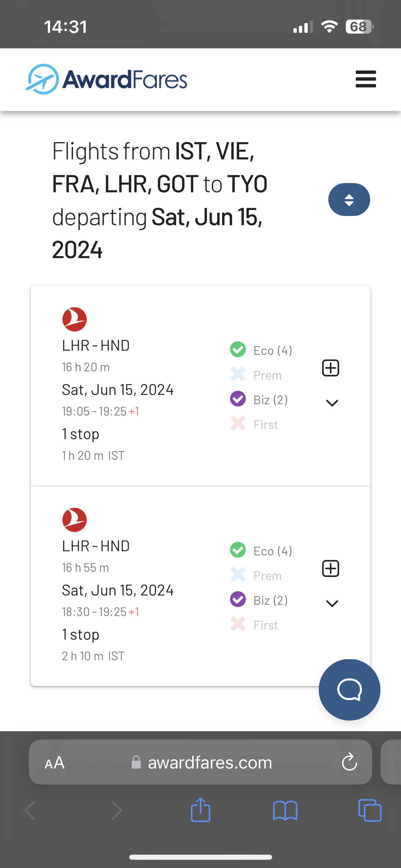The width and height of the screenshot is (401, 868).
Task: Open Safari text size AA options
Action: 55,763
